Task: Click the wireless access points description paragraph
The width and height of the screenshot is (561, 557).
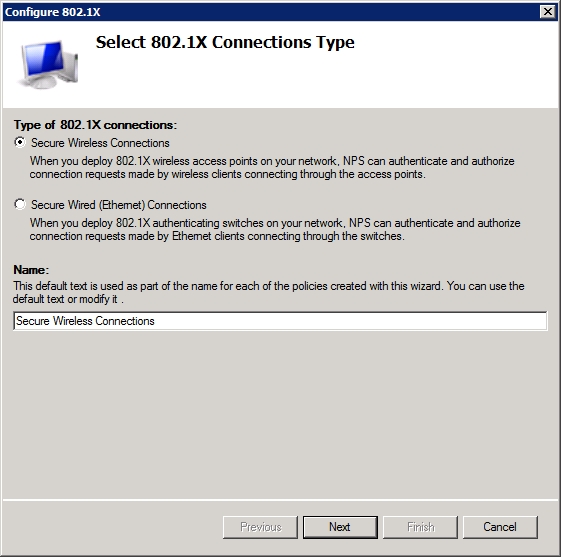Action: [x=272, y=167]
